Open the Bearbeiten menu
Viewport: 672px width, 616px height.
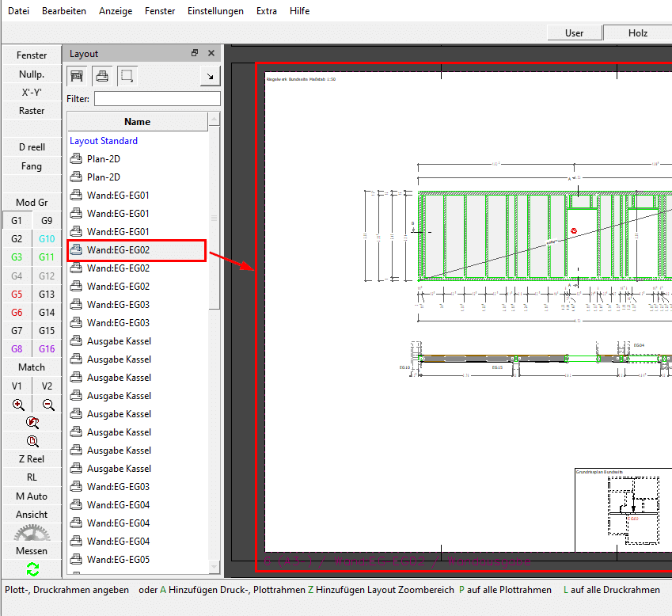coord(64,11)
